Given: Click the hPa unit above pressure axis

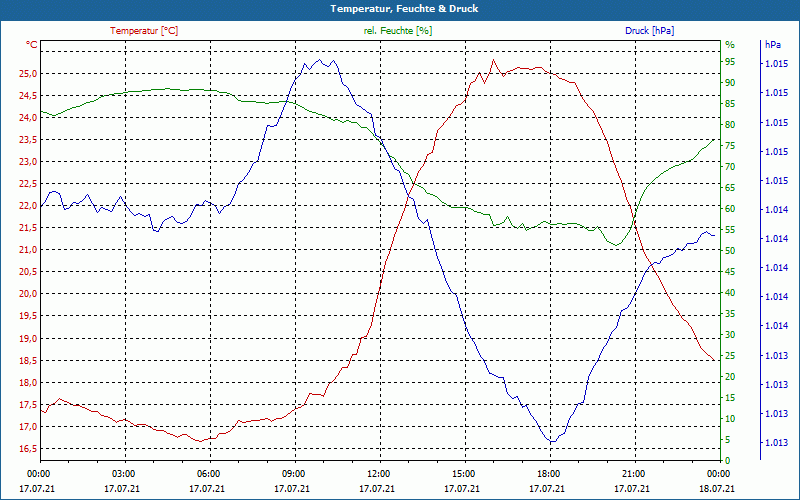Looking at the screenshot, I should [773, 45].
